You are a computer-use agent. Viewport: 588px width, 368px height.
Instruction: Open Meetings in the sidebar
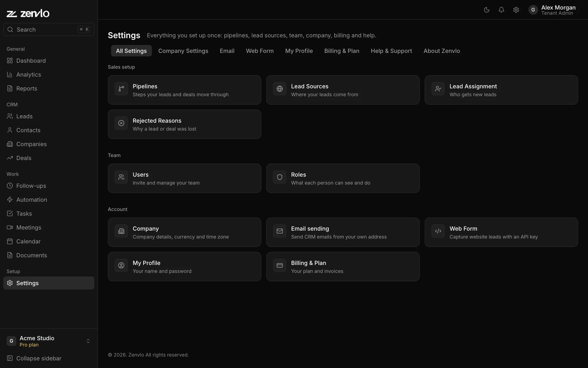click(49, 227)
